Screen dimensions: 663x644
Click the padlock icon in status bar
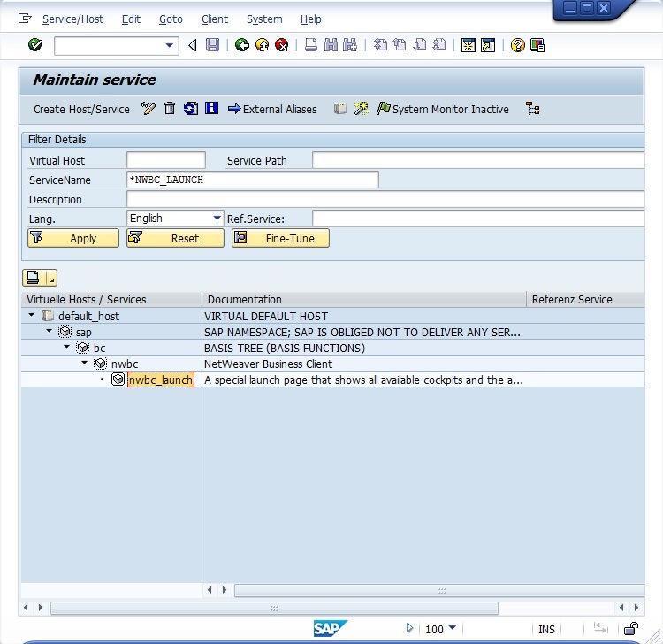(631, 628)
